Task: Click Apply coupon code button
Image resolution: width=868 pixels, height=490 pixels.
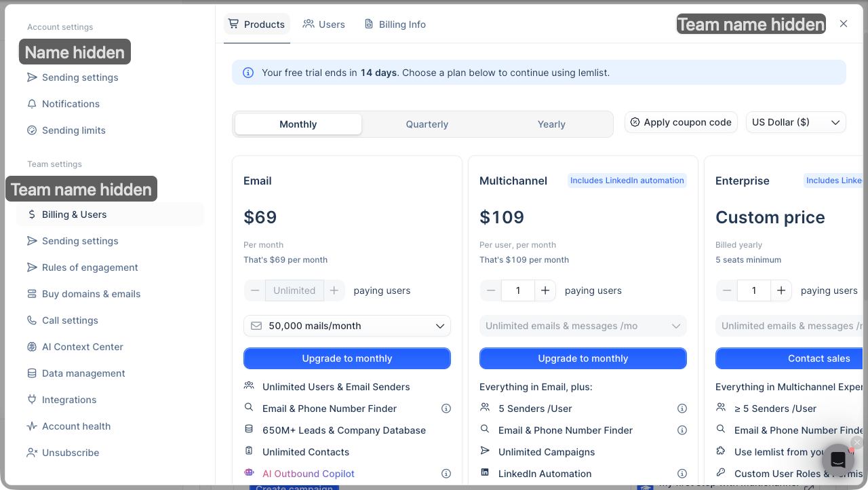Action: click(681, 122)
